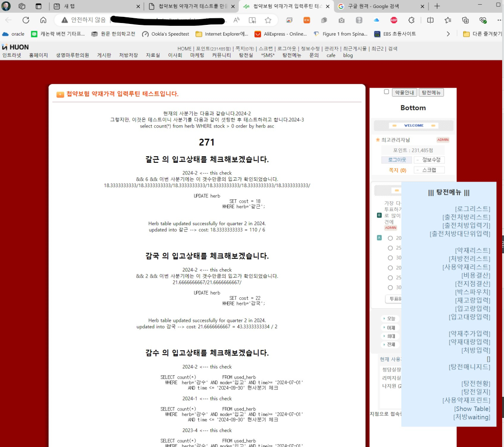Screen dimensions: 504x447
Task: Close the 구글 원격 Google 검색 tab
Action: [422, 6]
